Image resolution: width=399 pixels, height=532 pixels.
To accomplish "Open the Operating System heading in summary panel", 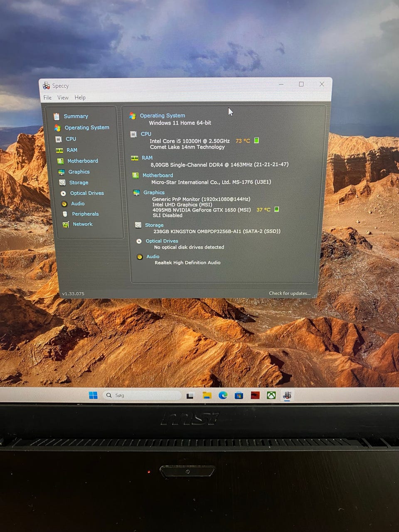I will pos(163,116).
